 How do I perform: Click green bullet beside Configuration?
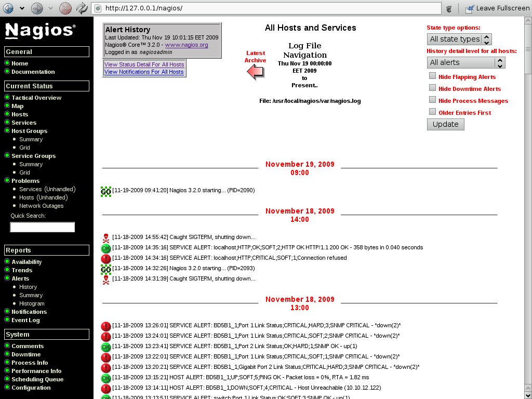[7, 387]
